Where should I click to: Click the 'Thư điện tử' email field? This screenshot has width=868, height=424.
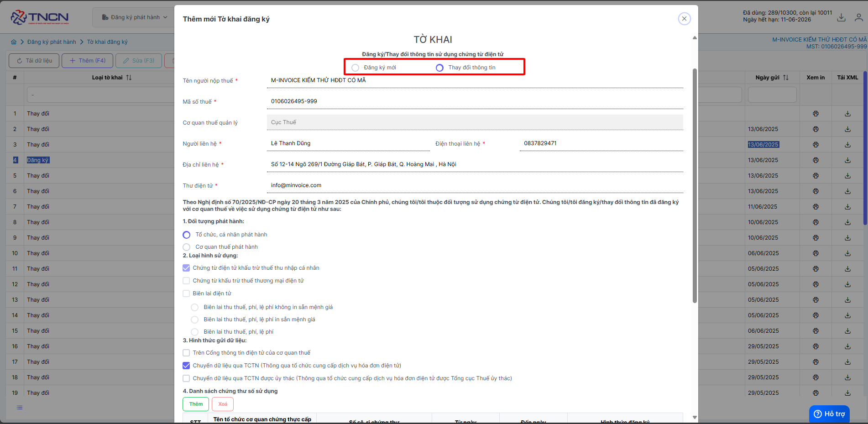coord(475,185)
